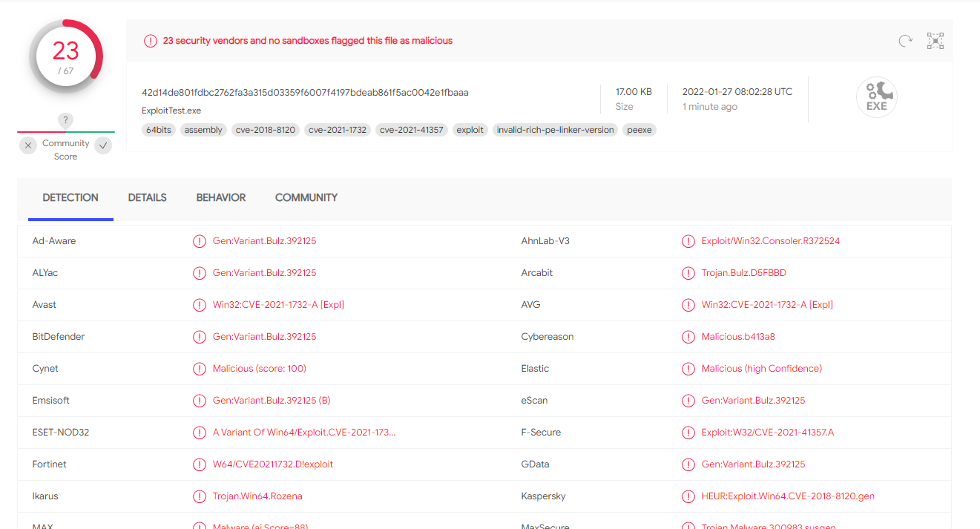Open the BEHAVIOR tab
980x529 pixels.
pos(221,198)
